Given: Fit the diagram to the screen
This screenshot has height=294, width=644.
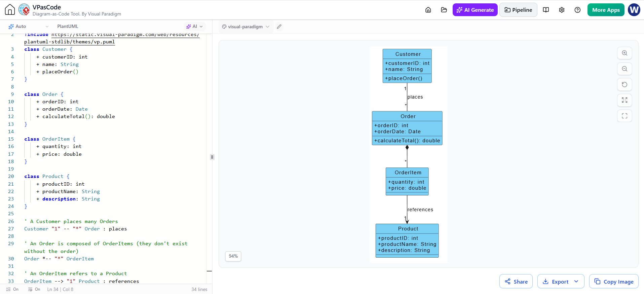Looking at the screenshot, I should (x=624, y=100).
